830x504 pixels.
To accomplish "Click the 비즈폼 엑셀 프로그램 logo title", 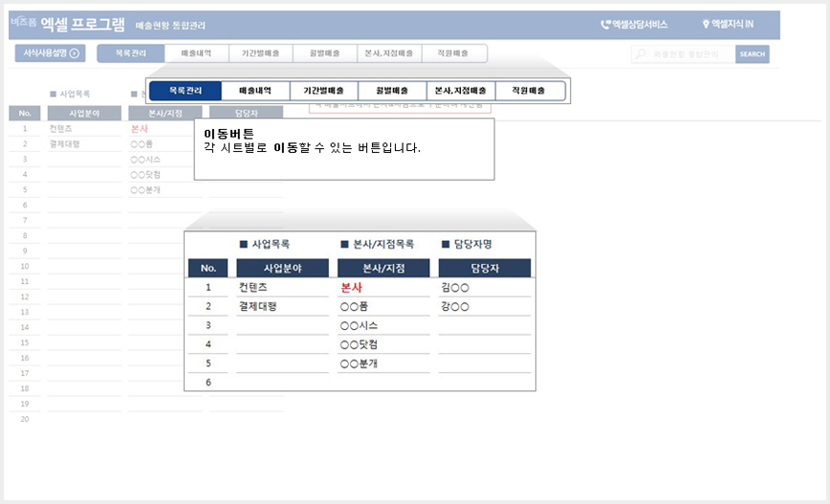I will (68, 24).
